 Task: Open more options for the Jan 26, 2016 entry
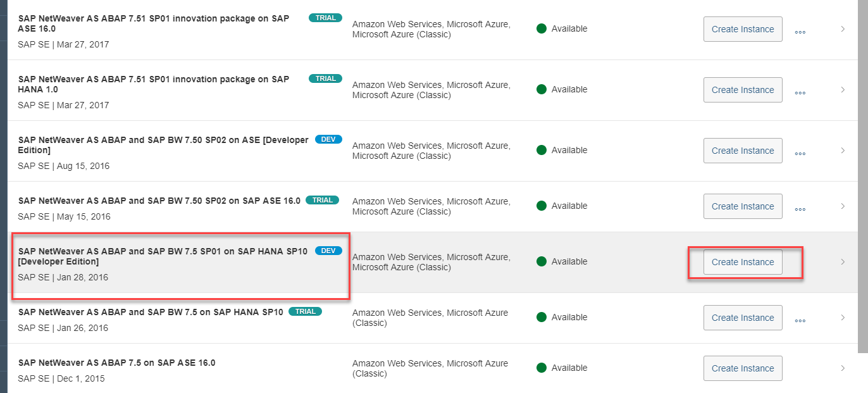[x=800, y=321]
